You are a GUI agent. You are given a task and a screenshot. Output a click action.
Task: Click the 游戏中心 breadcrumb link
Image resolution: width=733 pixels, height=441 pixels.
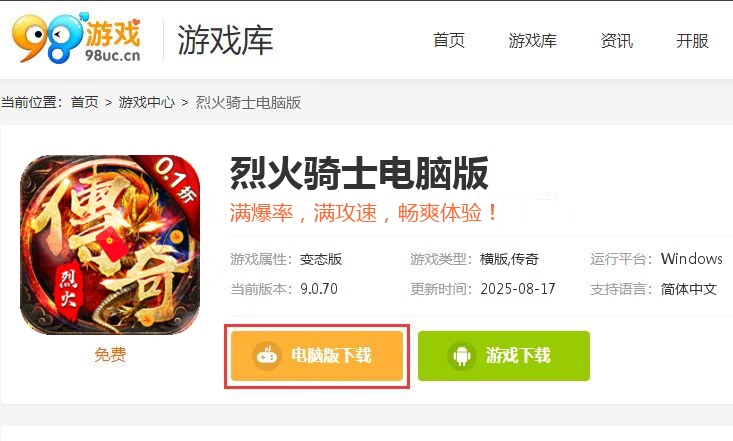pyautogui.click(x=147, y=102)
